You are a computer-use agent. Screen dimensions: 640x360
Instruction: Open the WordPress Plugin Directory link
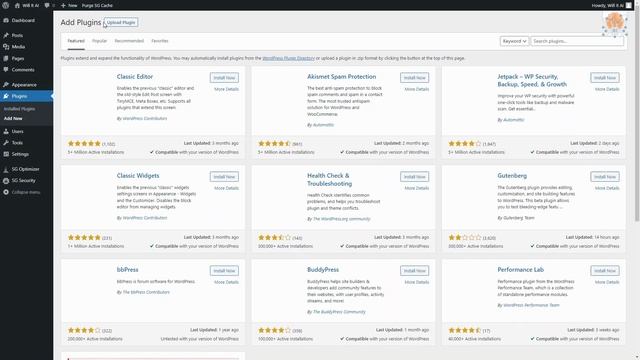point(288,58)
